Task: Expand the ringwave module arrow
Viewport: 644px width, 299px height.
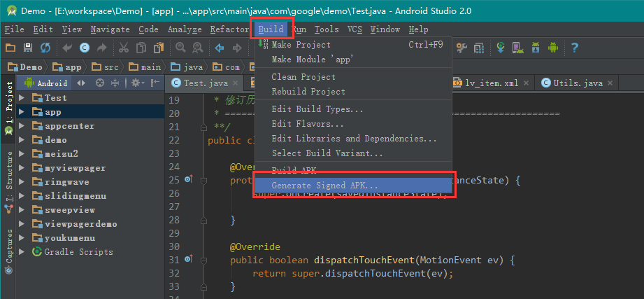Action: point(22,182)
